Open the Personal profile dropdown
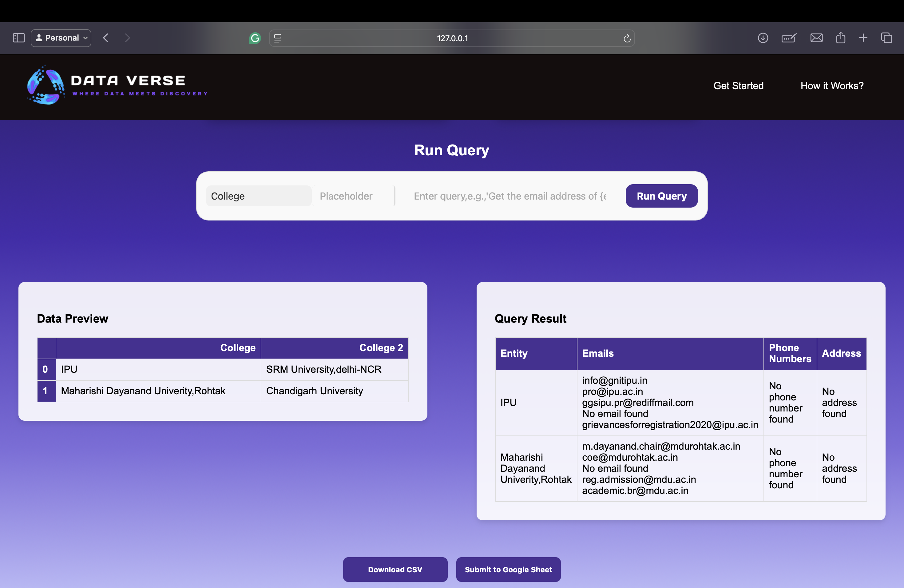904x588 pixels. [61, 38]
